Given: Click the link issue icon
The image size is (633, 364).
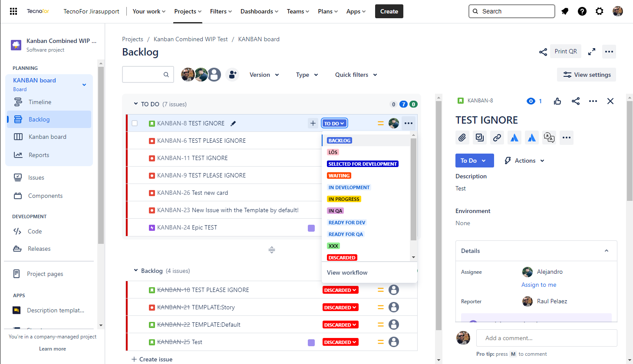Looking at the screenshot, I should point(497,138).
